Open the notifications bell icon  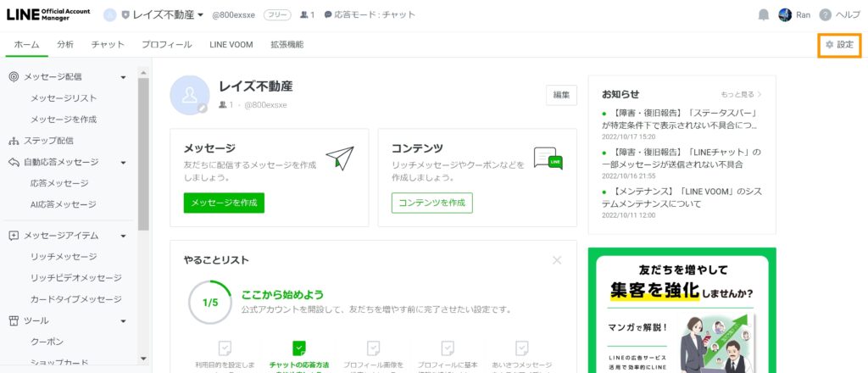pos(764,15)
